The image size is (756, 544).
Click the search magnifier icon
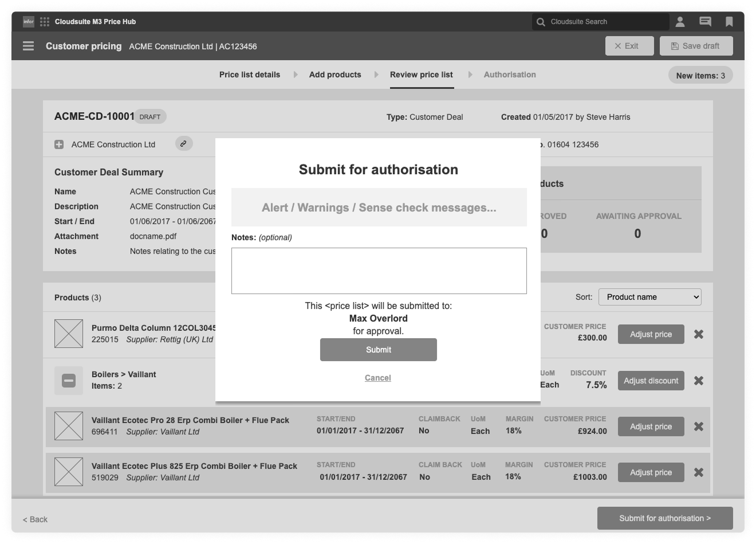(x=541, y=22)
